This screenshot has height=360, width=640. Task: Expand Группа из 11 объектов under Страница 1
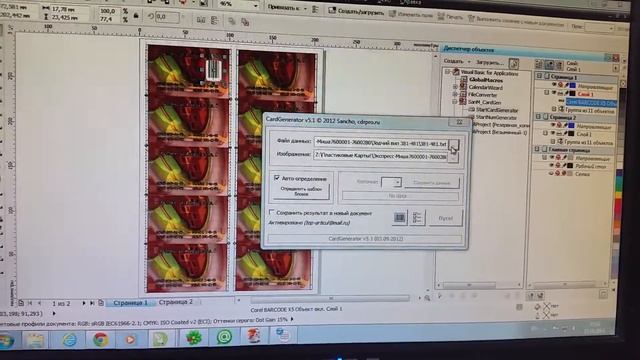tap(554, 109)
